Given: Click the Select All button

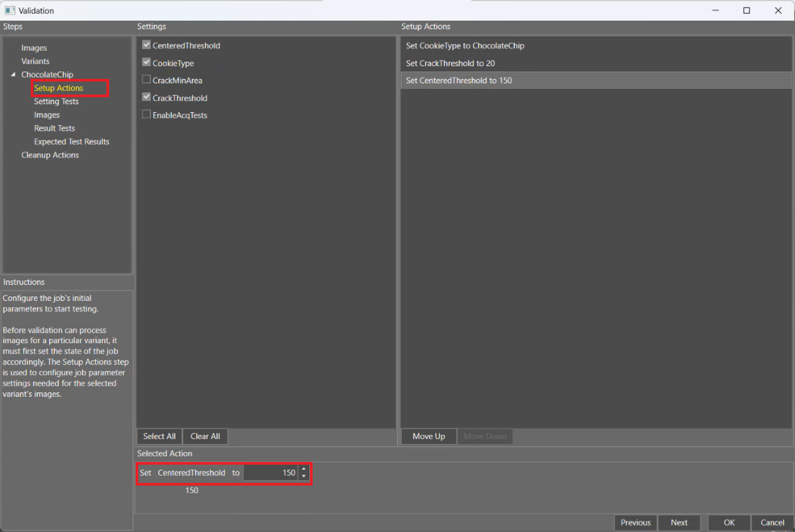Looking at the screenshot, I should click(x=159, y=436).
